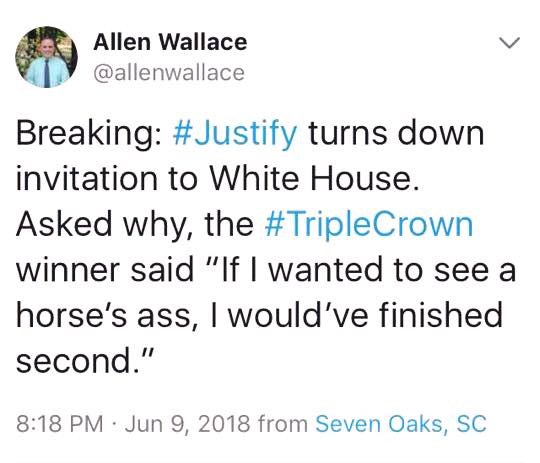This screenshot has width=540, height=463.
Task: Expand the tweet options chevron menu
Action: coord(509,43)
